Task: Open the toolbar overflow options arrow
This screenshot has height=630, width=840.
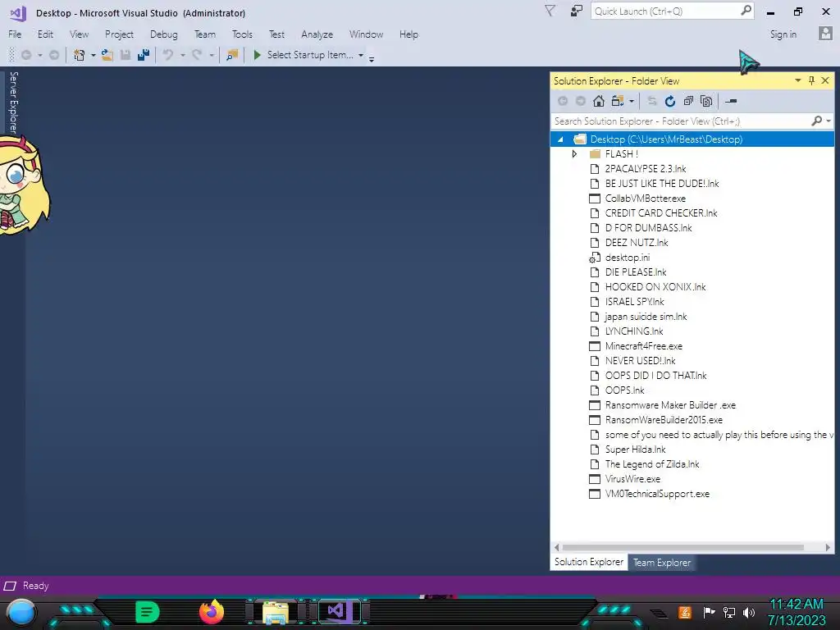Action: click(372, 58)
